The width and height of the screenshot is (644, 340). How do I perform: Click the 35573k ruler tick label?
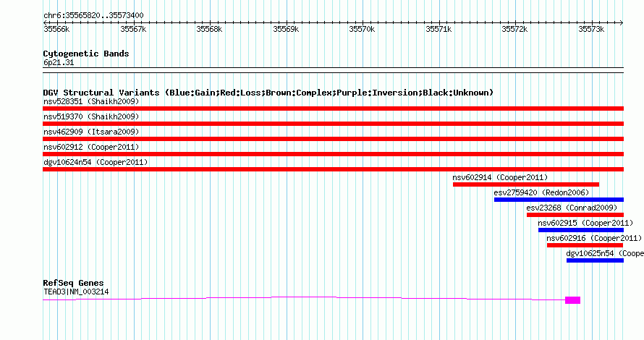pyautogui.click(x=591, y=29)
